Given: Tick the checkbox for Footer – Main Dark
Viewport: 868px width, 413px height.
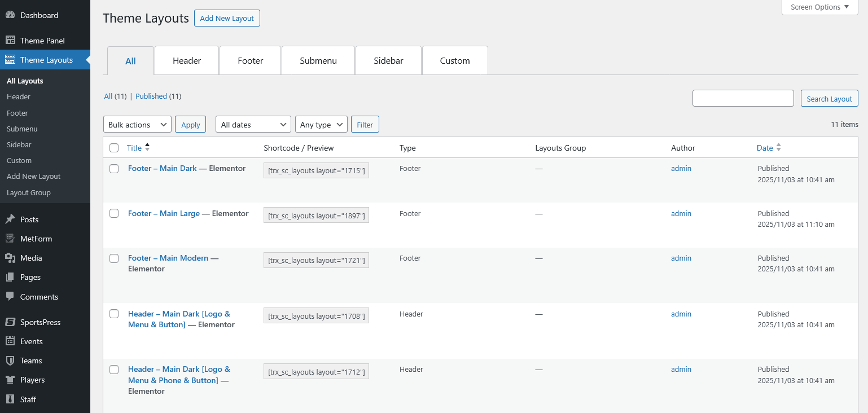Looking at the screenshot, I should (114, 169).
